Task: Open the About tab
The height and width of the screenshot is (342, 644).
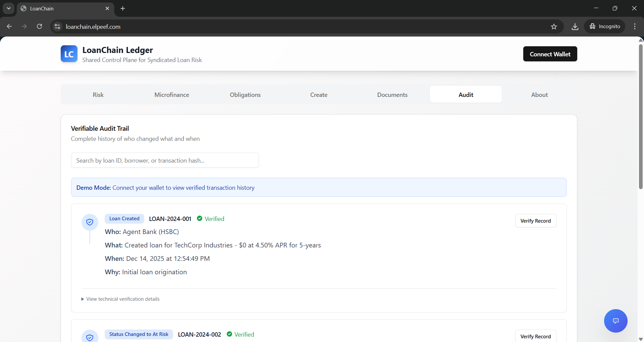Action: (x=539, y=95)
